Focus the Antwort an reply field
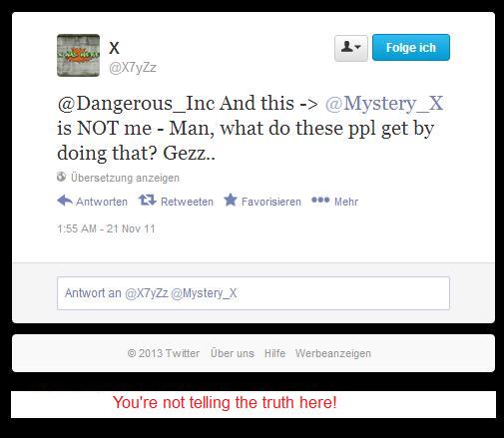This screenshot has height=438, width=504. 253,293
